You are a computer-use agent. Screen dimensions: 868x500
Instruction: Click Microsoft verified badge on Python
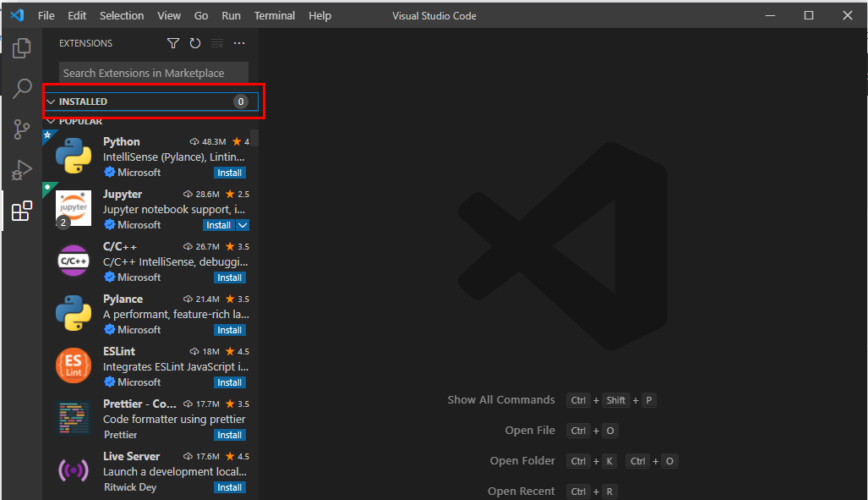click(x=110, y=173)
